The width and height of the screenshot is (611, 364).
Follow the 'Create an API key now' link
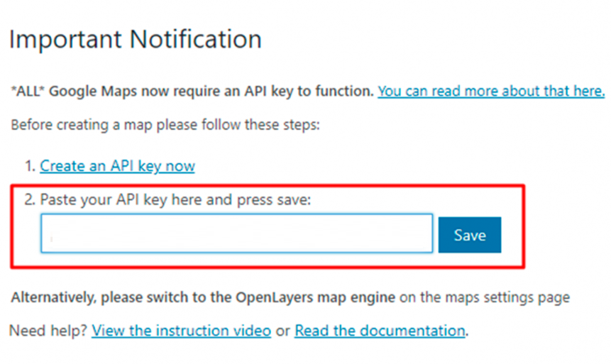tap(117, 166)
